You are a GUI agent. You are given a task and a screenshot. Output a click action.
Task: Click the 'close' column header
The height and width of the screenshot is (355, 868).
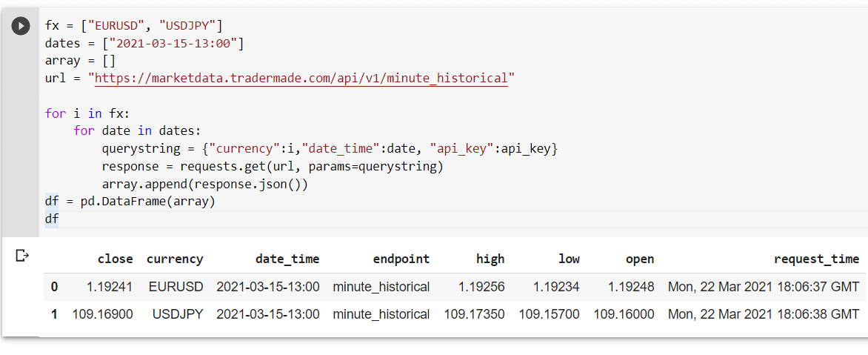coord(115,259)
